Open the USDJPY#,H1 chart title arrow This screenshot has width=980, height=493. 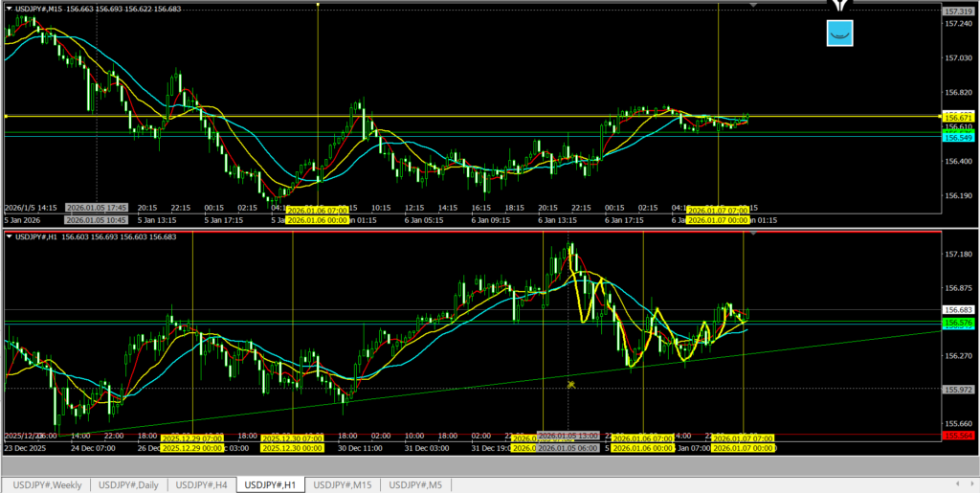(9, 236)
